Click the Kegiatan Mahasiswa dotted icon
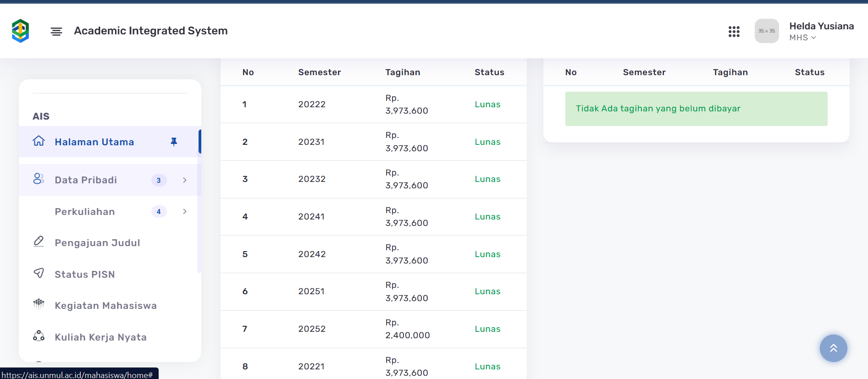The image size is (868, 379). pyautogui.click(x=39, y=304)
